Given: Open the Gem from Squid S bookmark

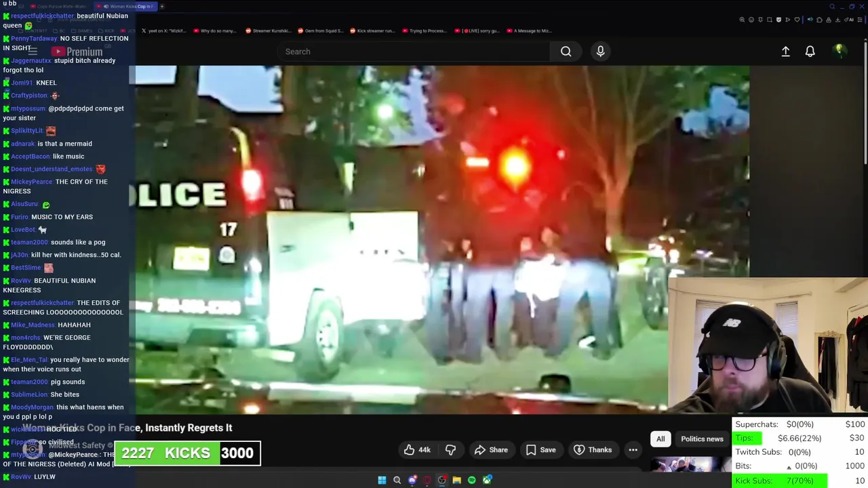Looking at the screenshot, I should point(320,30).
